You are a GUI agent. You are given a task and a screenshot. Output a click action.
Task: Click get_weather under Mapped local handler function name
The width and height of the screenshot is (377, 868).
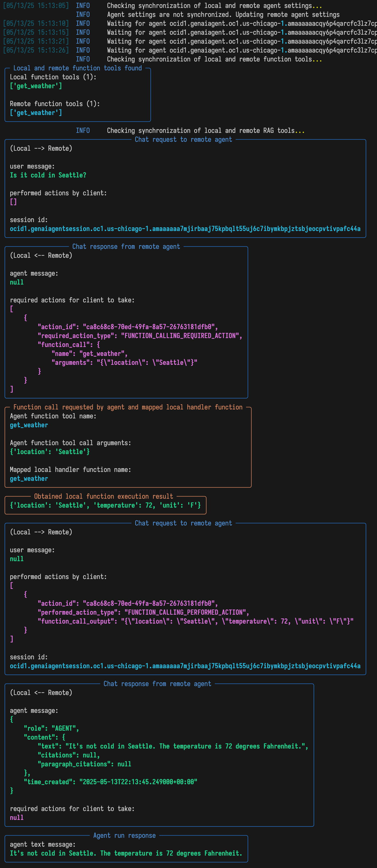[29, 478]
